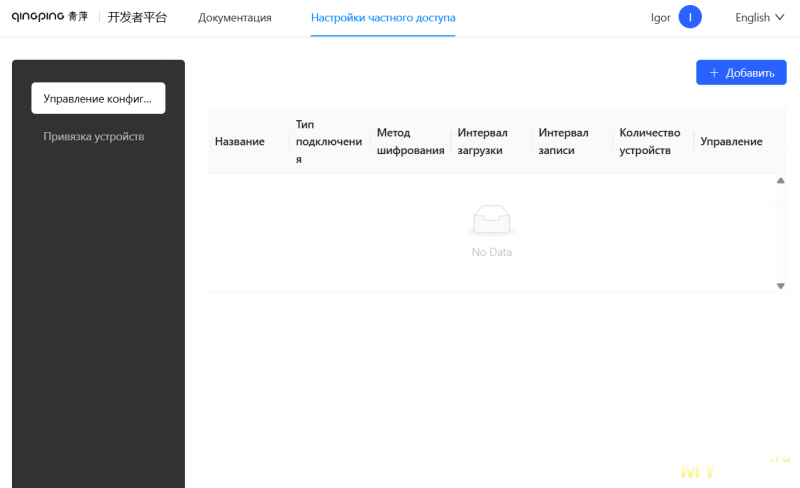The image size is (800, 488).
Task: Click the plus icon in Добавить button
Action: click(714, 73)
